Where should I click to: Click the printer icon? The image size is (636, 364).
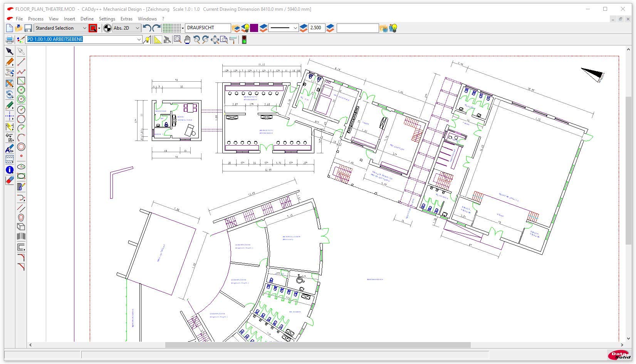[10, 40]
